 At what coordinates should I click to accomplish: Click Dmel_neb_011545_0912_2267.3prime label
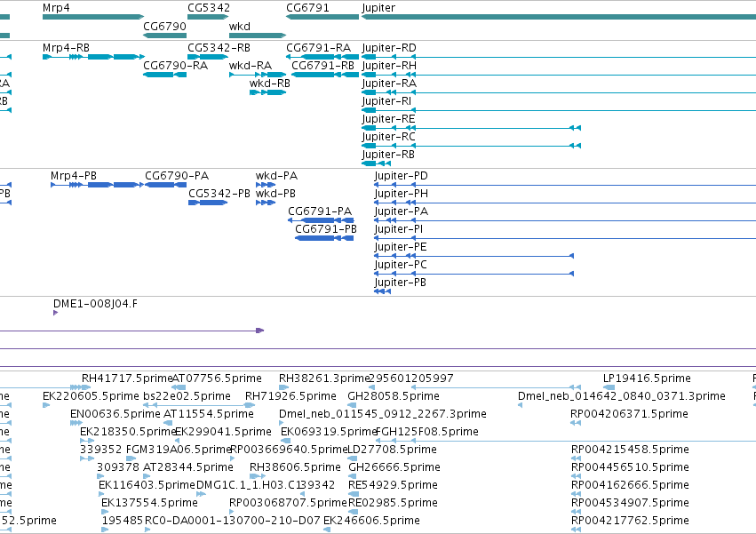click(x=383, y=414)
